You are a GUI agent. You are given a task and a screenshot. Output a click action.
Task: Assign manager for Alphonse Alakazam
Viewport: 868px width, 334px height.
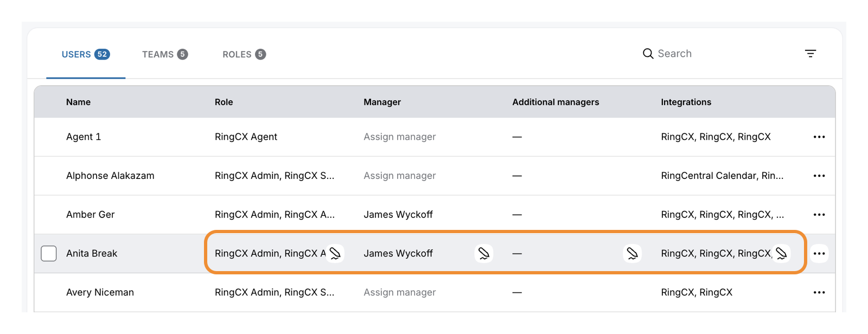click(x=399, y=176)
